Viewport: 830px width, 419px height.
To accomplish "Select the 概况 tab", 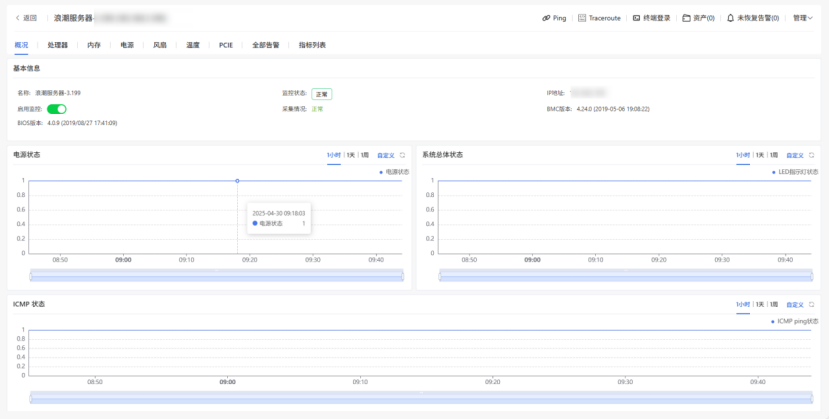I will tap(21, 45).
